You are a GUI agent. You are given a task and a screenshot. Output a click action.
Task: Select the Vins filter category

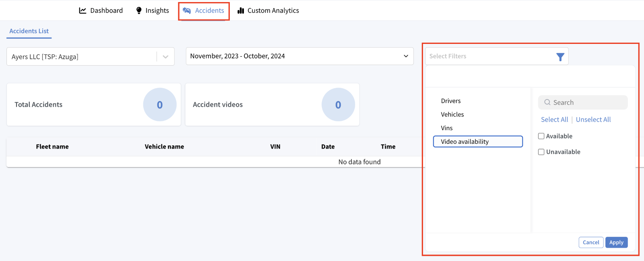tap(447, 128)
